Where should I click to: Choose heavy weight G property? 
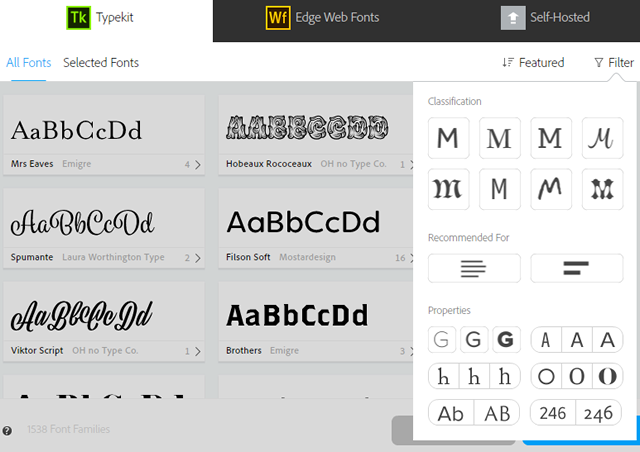[x=506, y=339]
